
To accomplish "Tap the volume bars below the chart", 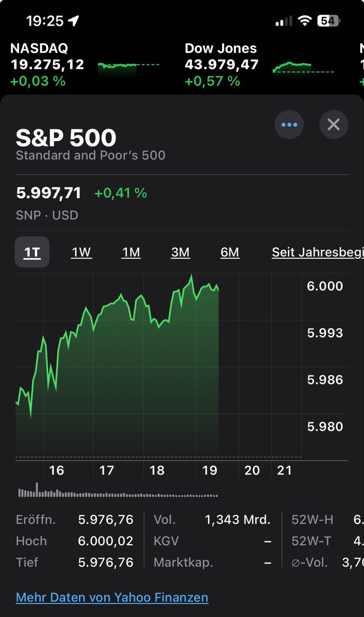I will (118, 493).
